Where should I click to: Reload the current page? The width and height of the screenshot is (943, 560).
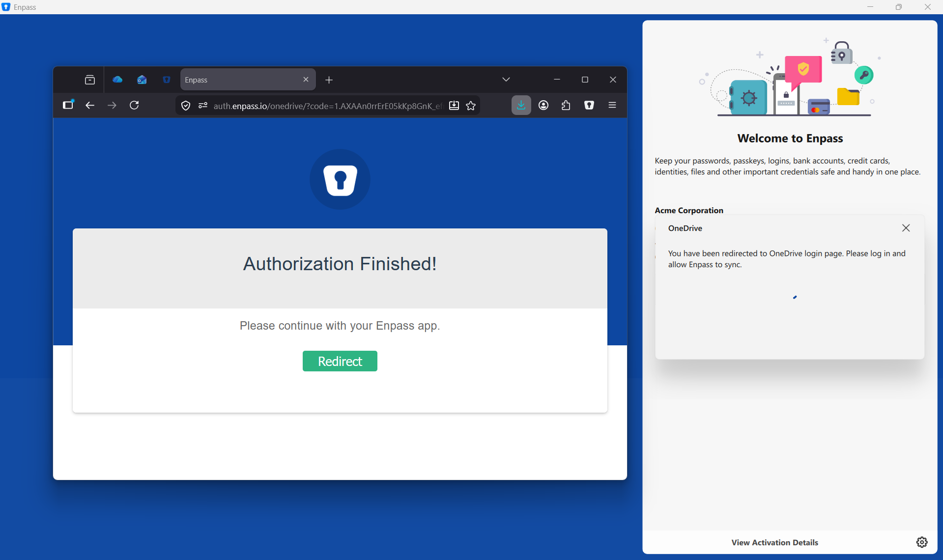tap(134, 105)
